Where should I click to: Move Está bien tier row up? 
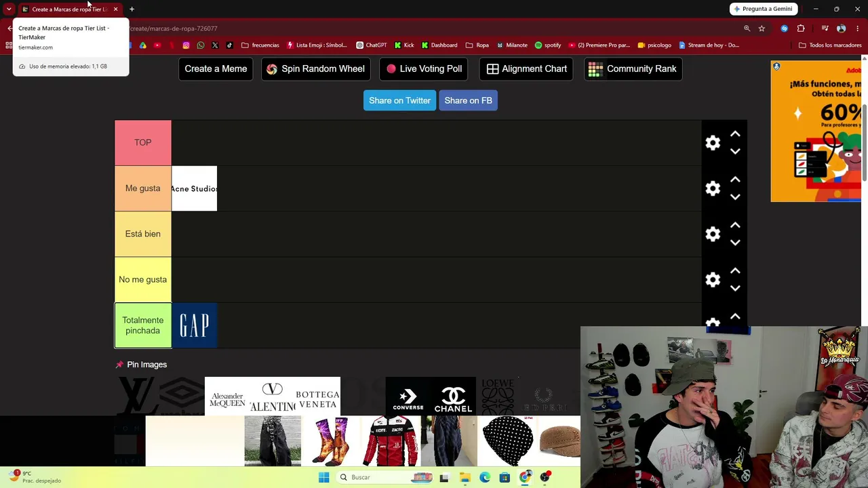735,225
